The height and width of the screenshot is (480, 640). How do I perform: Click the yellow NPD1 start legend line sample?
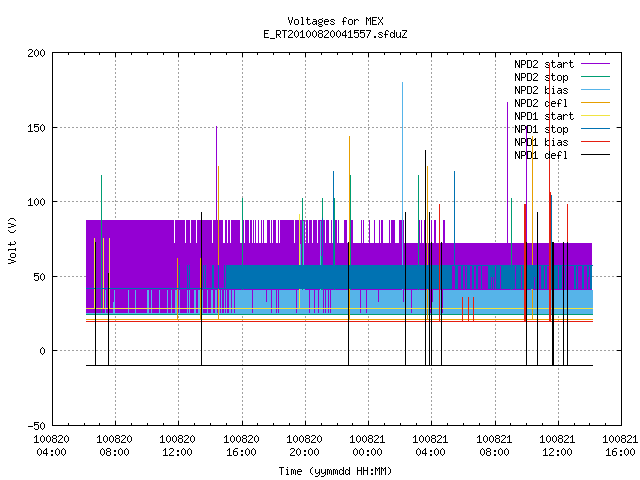[x=595, y=116]
